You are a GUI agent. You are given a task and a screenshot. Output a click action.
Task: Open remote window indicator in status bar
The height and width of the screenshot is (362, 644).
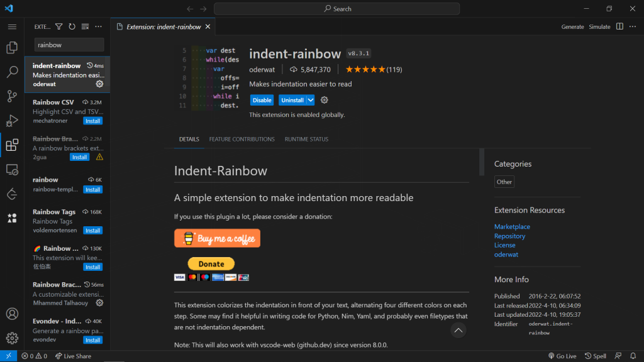click(8, 356)
